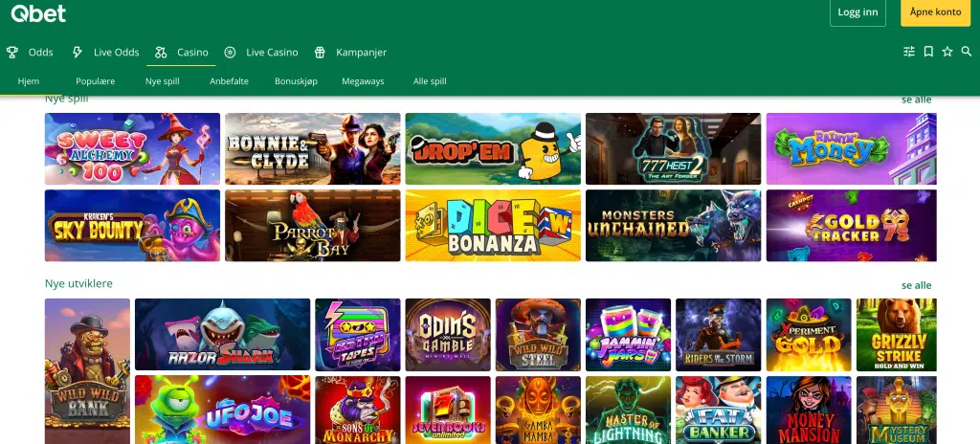Launch the Gamba Mamba game

pyautogui.click(x=538, y=410)
